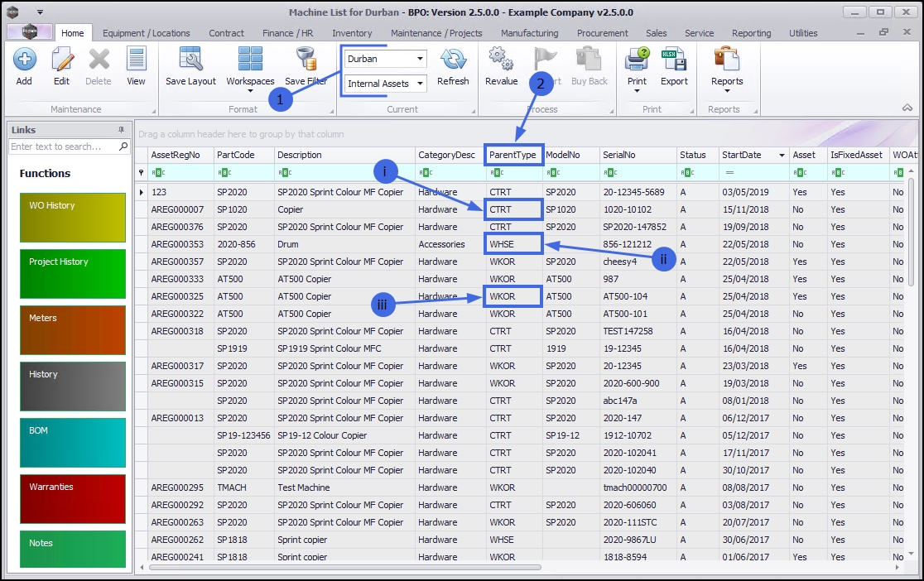
Task: Open the WO History tile
Action: (73, 218)
